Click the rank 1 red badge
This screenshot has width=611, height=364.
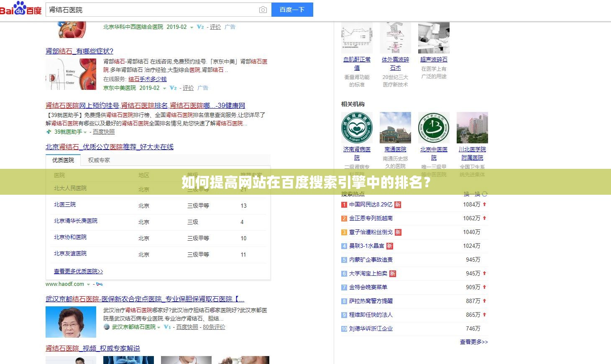344,205
